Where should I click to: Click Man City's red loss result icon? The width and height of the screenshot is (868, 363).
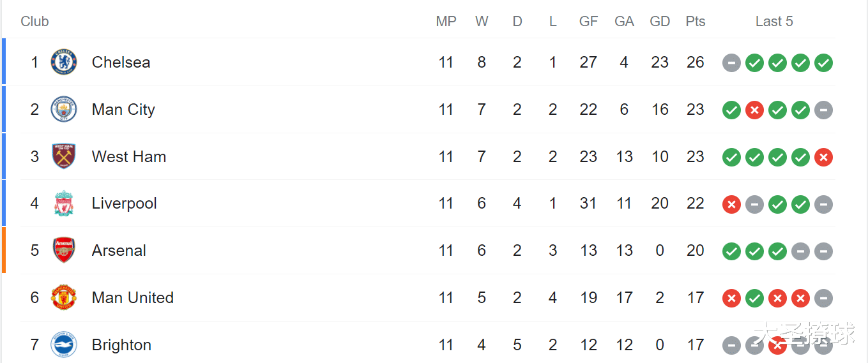(754, 110)
